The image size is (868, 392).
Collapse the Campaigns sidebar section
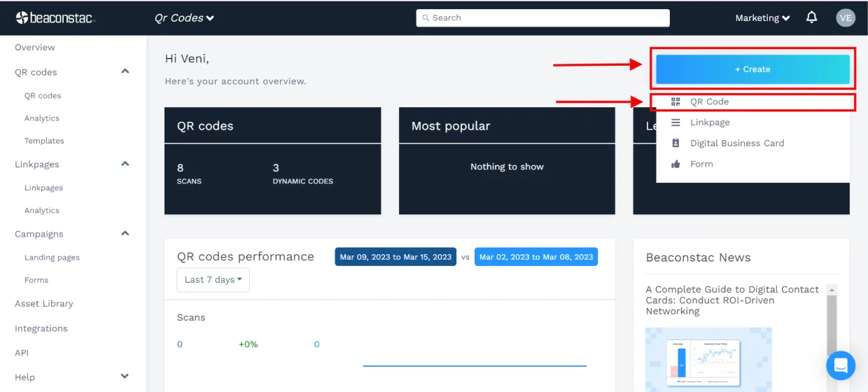pos(125,234)
